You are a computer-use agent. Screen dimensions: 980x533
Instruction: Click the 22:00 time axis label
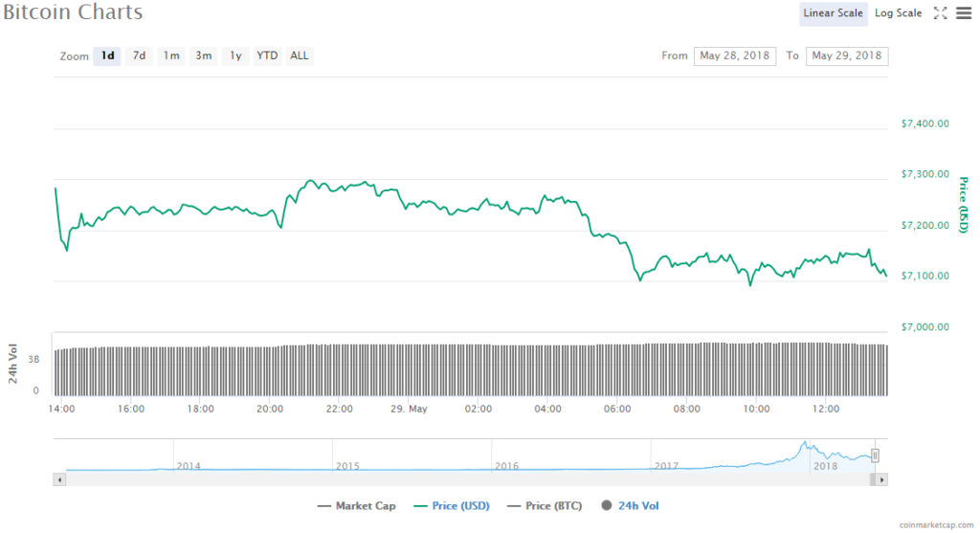click(340, 409)
